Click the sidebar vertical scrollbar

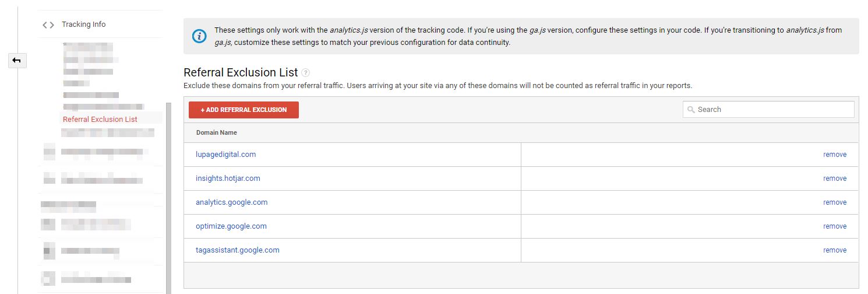click(x=168, y=198)
